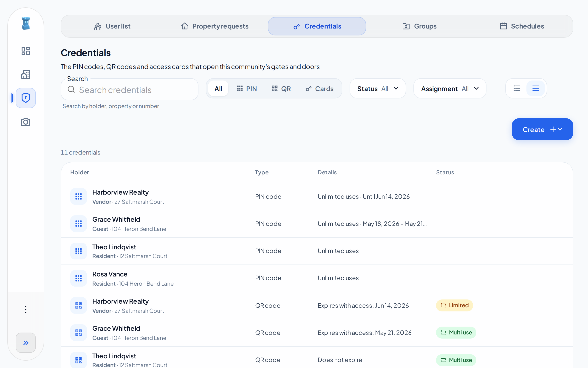Viewport: 588px width, 368px height.
Task: Switch to the Groups tab
Action: (419, 26)
